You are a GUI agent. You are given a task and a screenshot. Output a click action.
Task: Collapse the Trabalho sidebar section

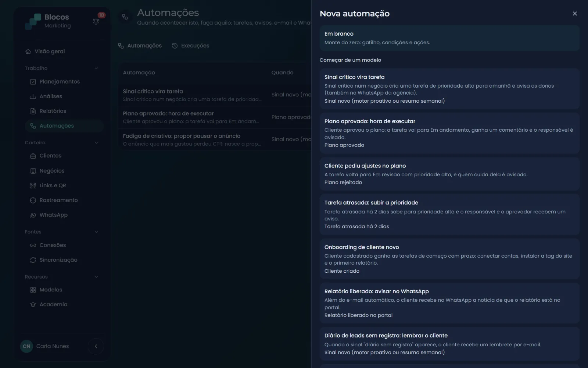pyautogui.click(x=96, y=68)
